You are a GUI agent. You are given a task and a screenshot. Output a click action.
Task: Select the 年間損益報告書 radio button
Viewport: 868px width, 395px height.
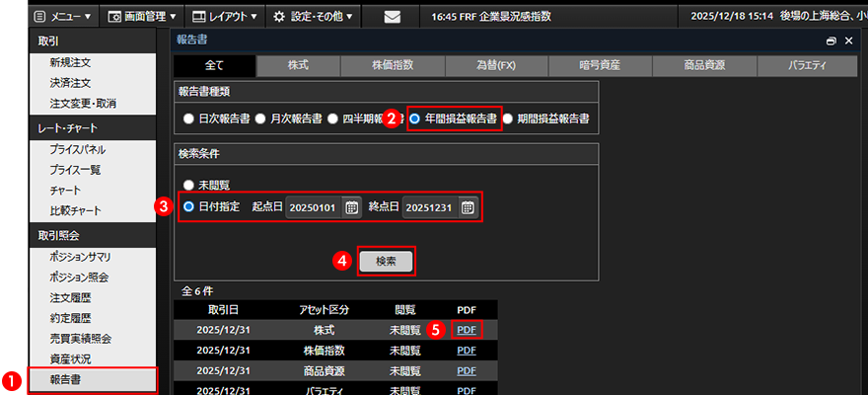click(414, 118)
